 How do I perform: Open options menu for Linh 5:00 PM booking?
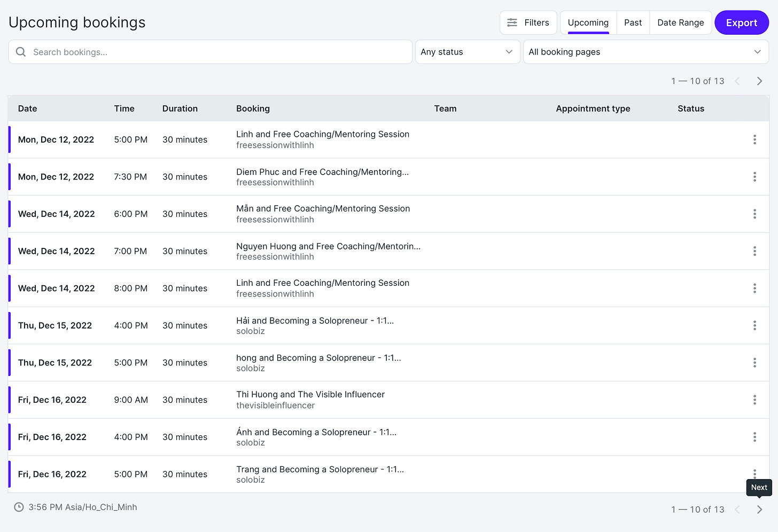pyautogui.click(x=754, y=139)
